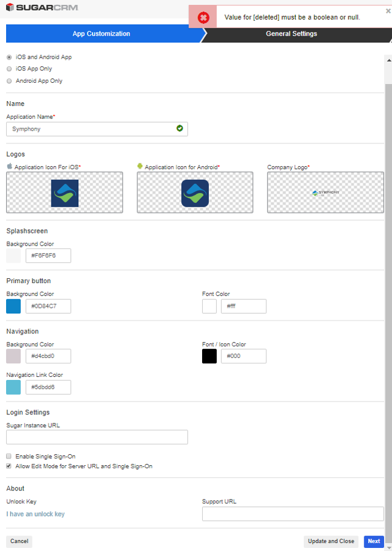The height and width of the screenshot is (551, 392).
Task: Dismiss the error alert with the X
Action: click(387, 11)
